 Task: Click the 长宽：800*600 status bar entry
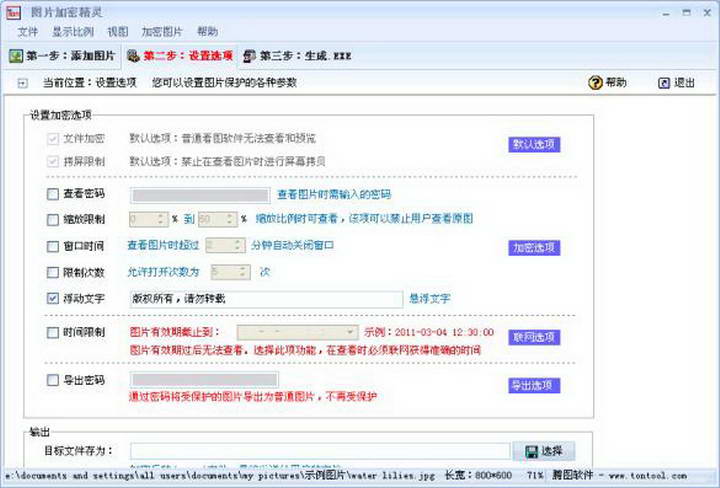[478, 476]
